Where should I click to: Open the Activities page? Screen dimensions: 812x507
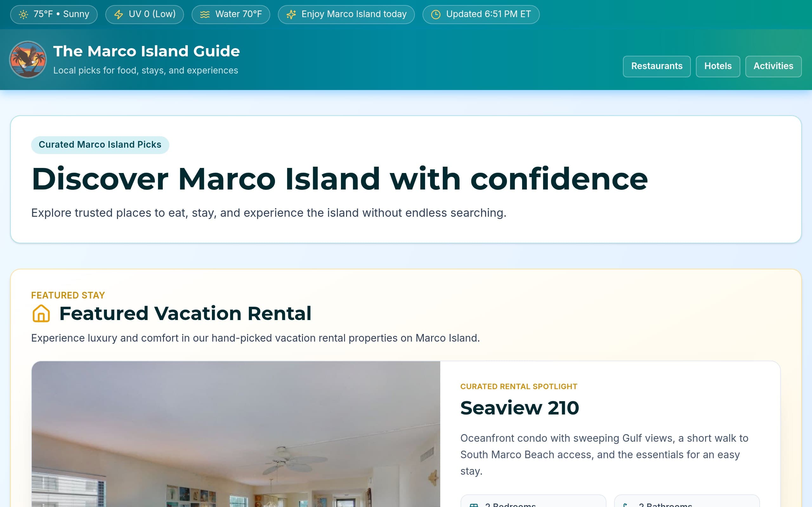(773, 66)
